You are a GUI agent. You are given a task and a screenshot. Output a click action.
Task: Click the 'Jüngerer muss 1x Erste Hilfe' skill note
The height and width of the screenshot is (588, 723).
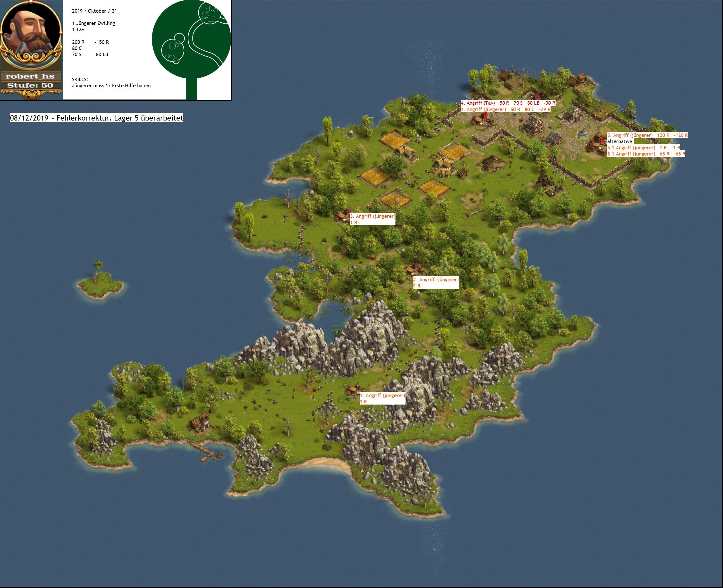point(111,86)
